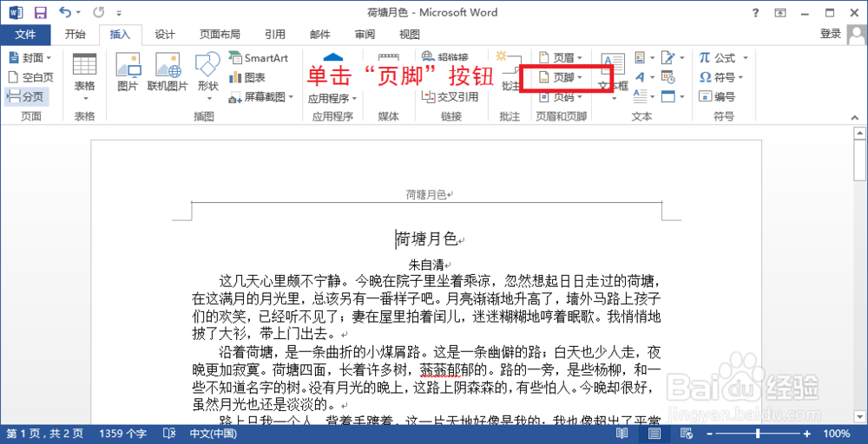The image size is (868, 444).
Task: Click the Save icon in quick access toolbar
Action: (x=41, y=12)
